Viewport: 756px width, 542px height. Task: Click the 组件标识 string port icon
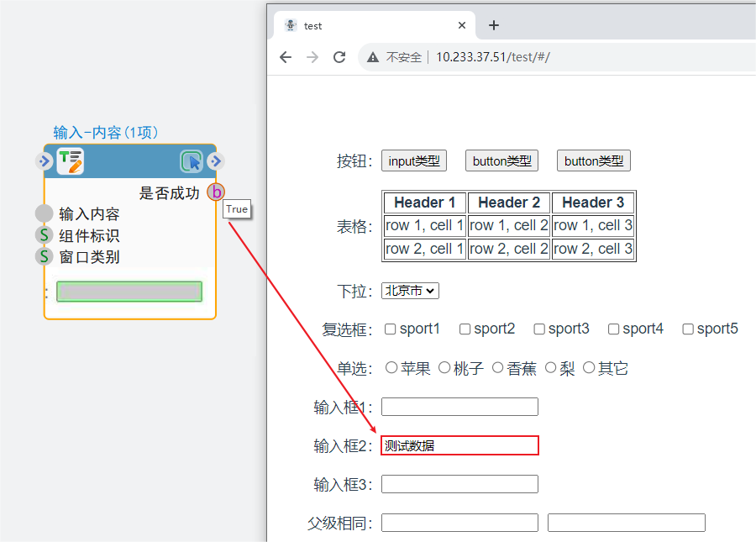coord(45,235)
